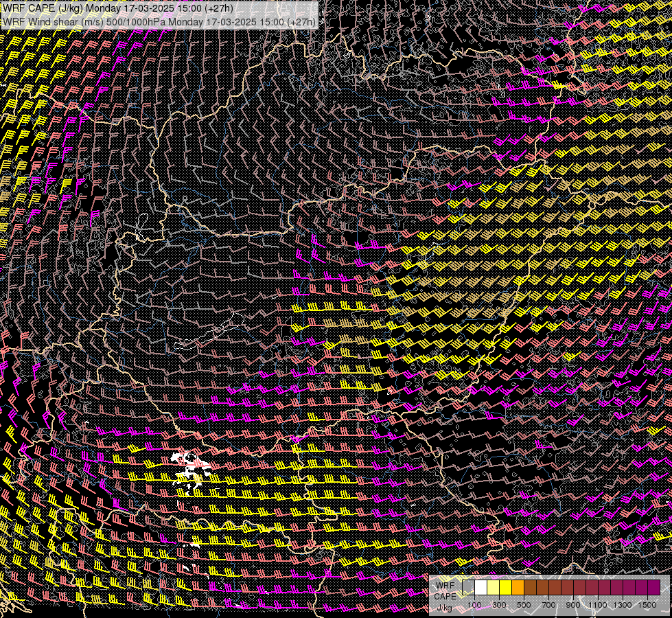
Task: Click the WRF CAPE title line at top
Action: point(118,8)
